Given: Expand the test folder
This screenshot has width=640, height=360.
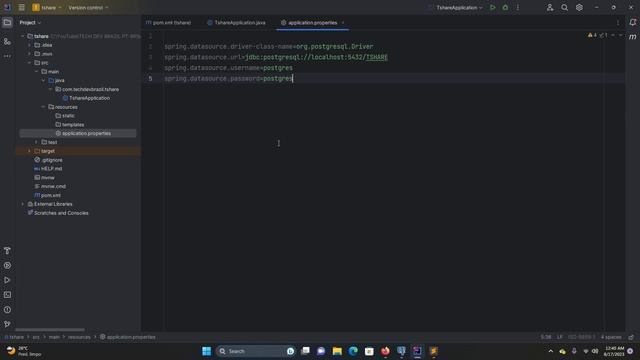Looking at the screenshot, I should [x=36, y=142].
